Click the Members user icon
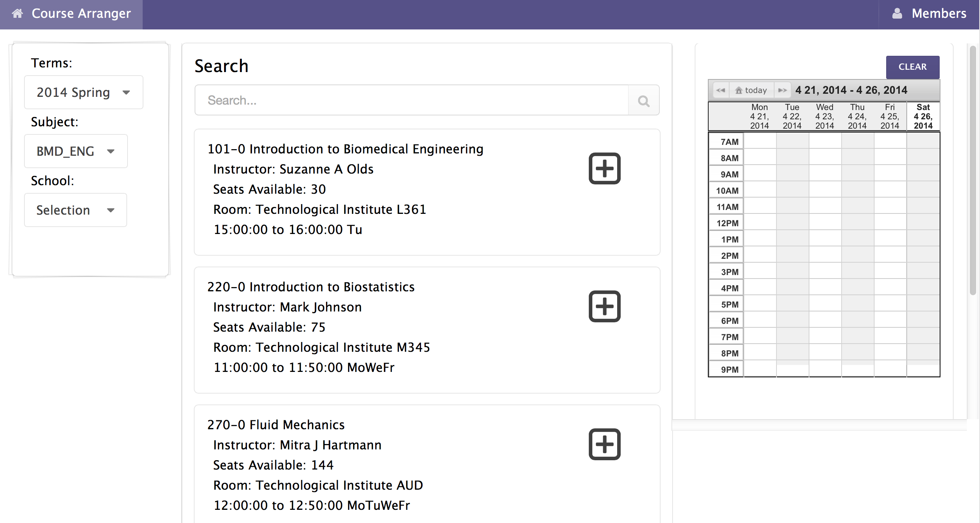The width and height of the screenshot is (980, 523). coord(897,14)
